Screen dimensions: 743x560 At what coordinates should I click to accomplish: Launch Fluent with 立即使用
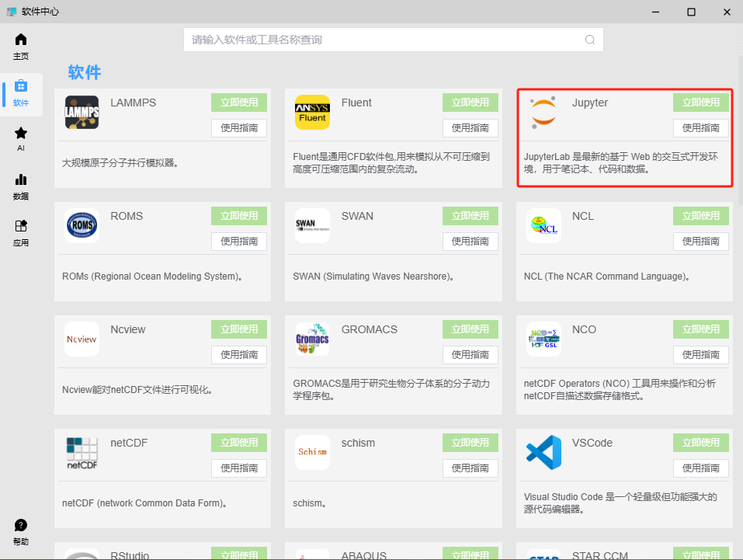click(x=470, y=103)
